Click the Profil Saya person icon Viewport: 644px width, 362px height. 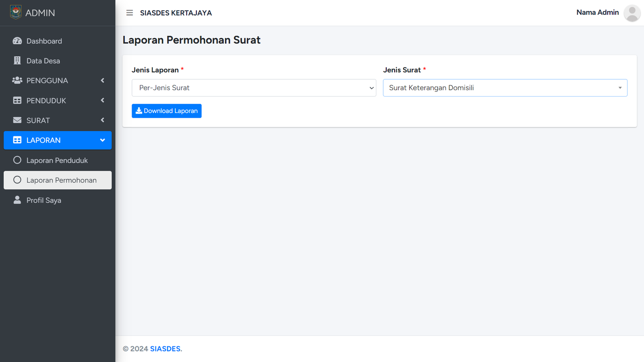17,200
